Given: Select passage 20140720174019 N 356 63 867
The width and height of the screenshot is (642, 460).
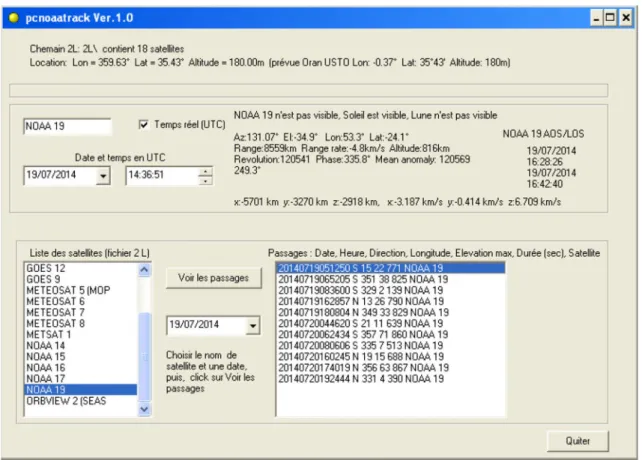Looking at the screenshot, I should tap(391, 368).
